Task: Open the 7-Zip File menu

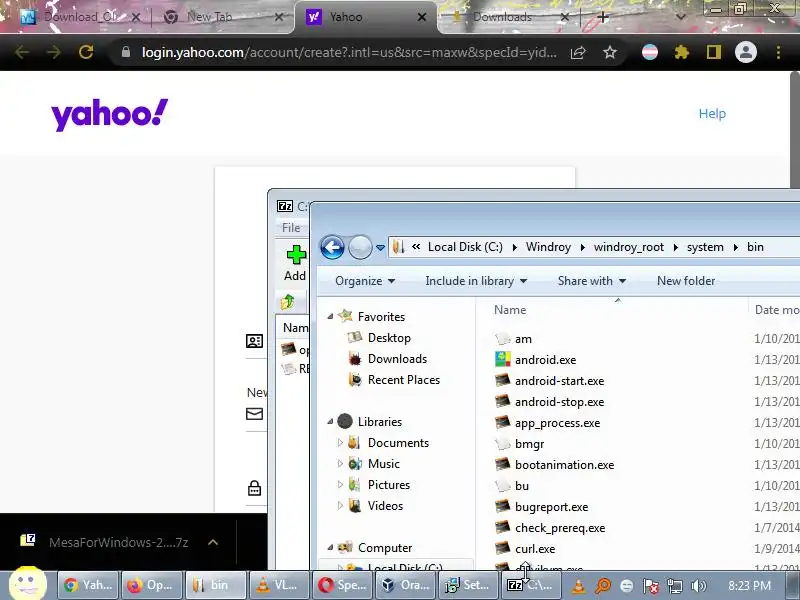Action: (291, 228)
